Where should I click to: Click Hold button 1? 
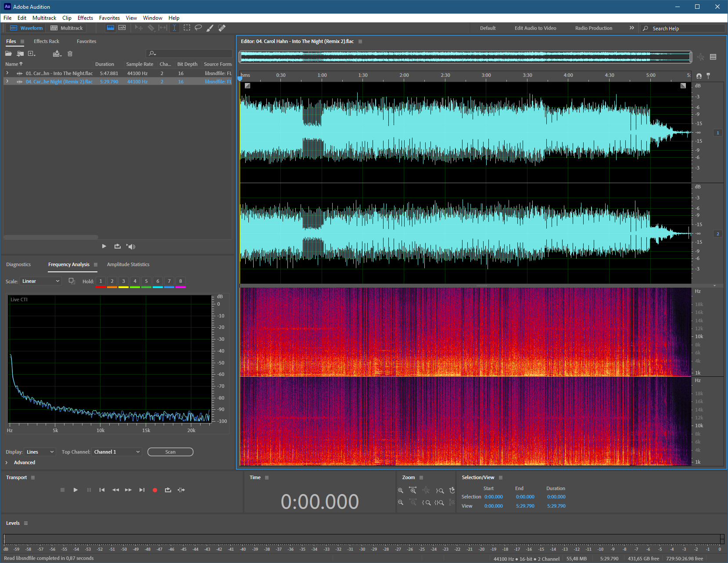(100, 281)
